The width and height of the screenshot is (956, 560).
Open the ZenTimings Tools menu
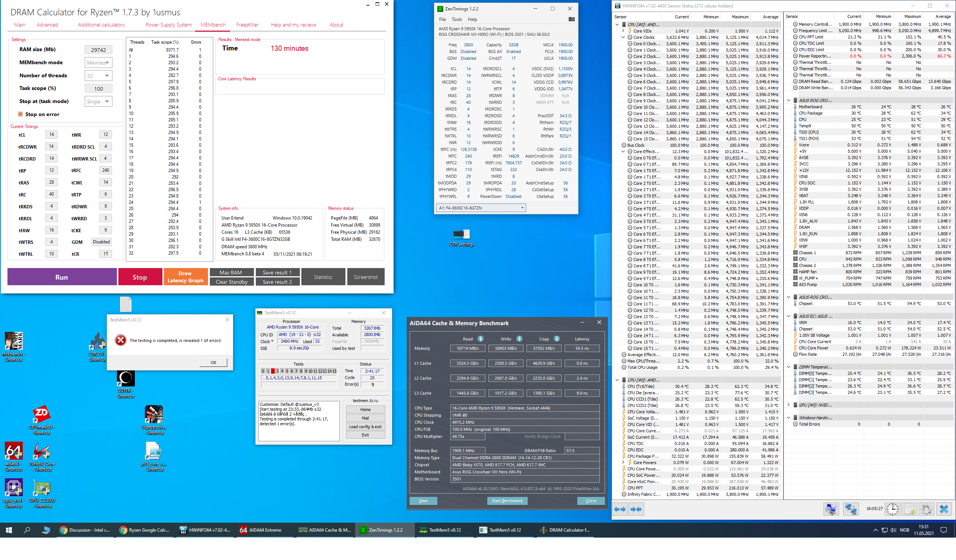pos(457,19)
